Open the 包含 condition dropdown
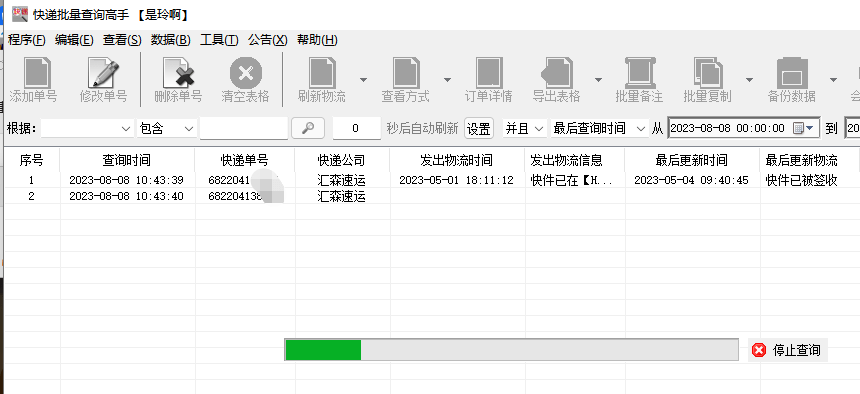 167,128
